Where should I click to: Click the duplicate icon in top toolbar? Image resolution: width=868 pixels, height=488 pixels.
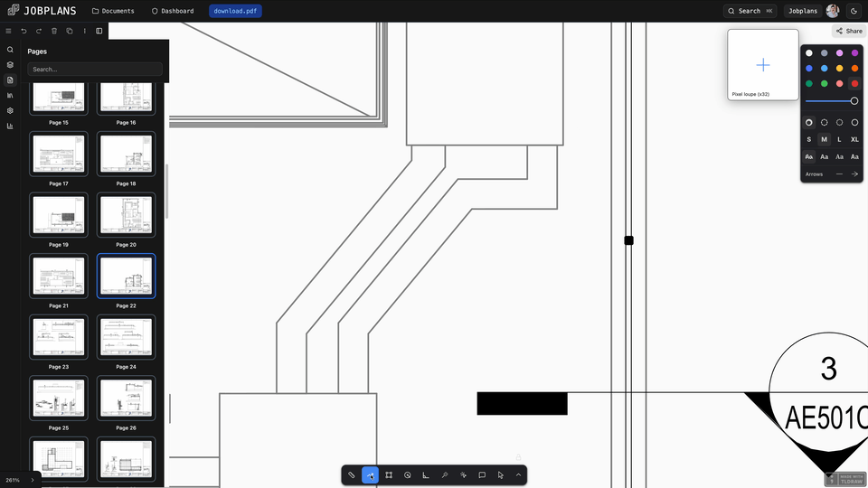click(70, 31)
